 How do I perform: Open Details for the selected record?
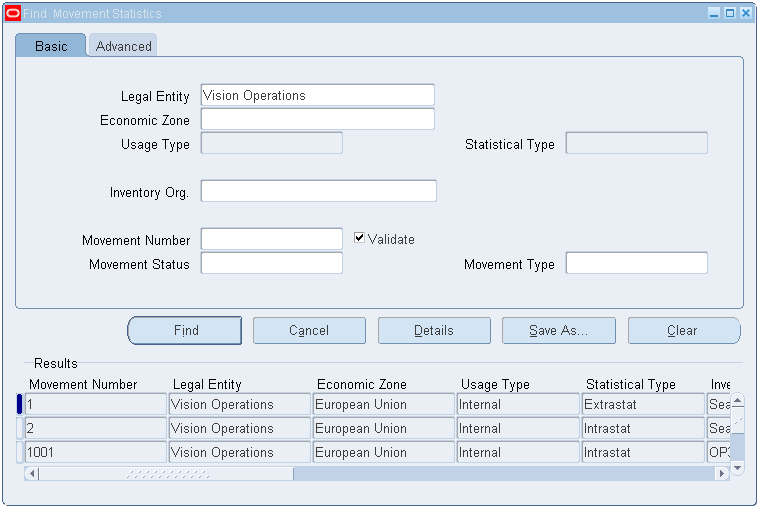pos(434,331)
